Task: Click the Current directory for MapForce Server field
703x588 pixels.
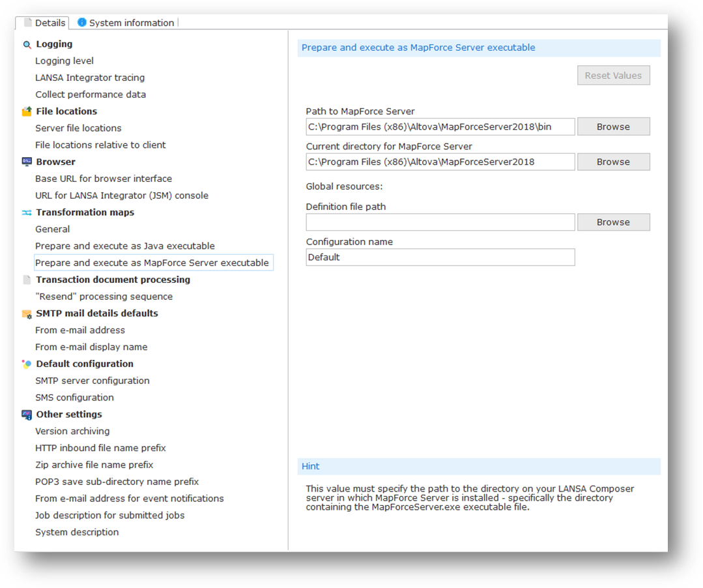Action: [440, 162]
